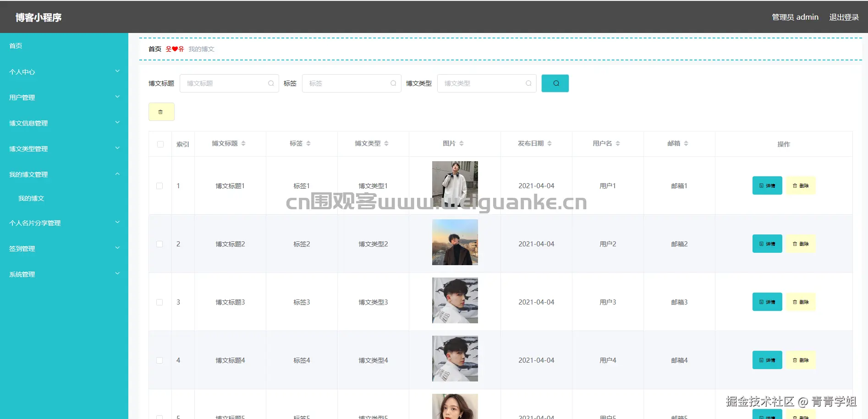Click 管理员 admin user label
The height and width of the screenshot is (419, 868).
(x=795, y=17)
